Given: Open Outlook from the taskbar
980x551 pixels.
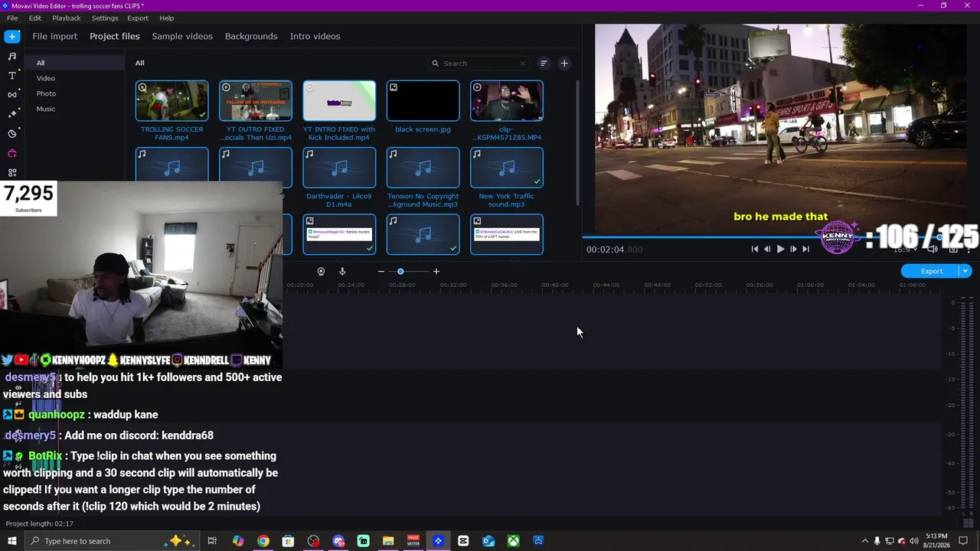Looking at the screenshot, I should tap(488, 541).
